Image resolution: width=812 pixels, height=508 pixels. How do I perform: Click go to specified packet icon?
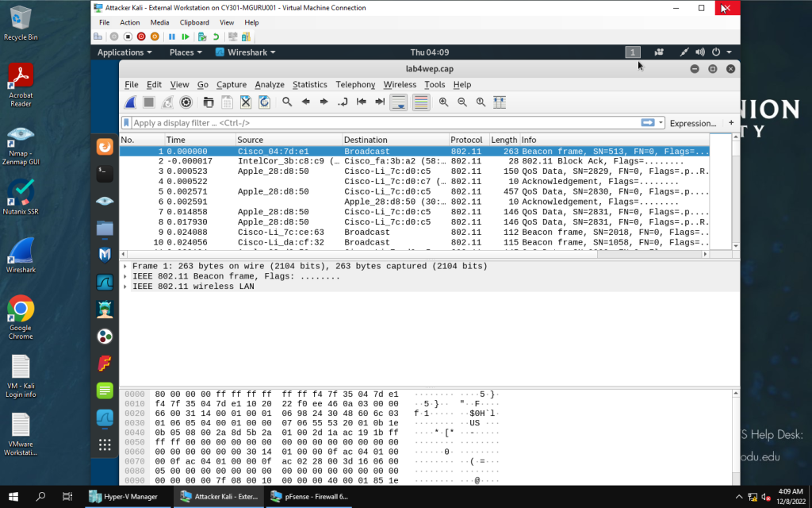pos(343,102)
